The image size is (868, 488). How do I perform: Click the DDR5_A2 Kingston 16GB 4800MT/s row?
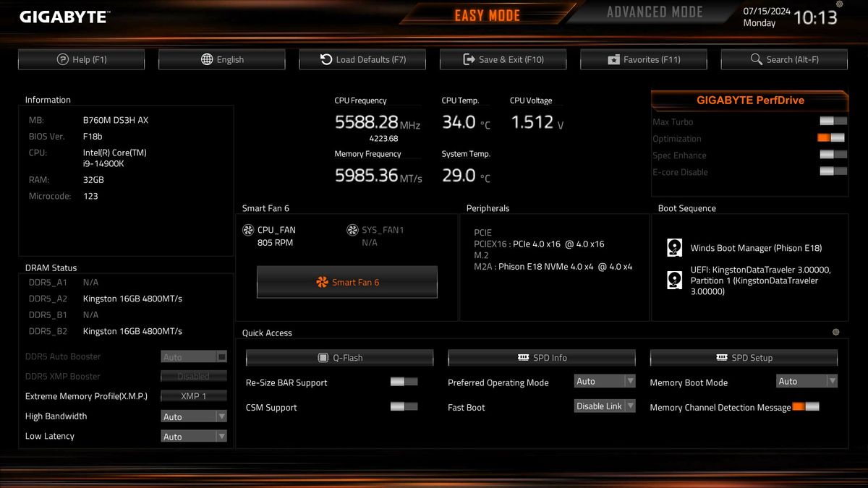click(106, 299)
